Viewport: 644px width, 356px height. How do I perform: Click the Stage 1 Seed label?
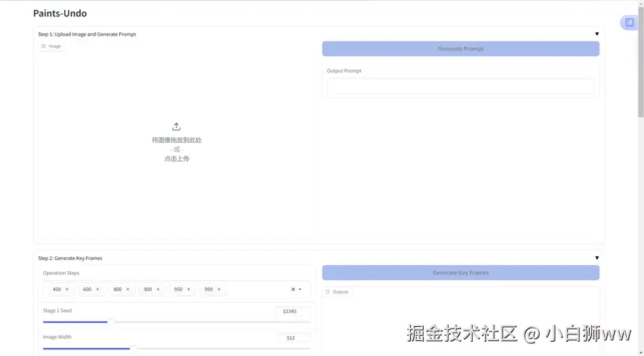point(57,311)
